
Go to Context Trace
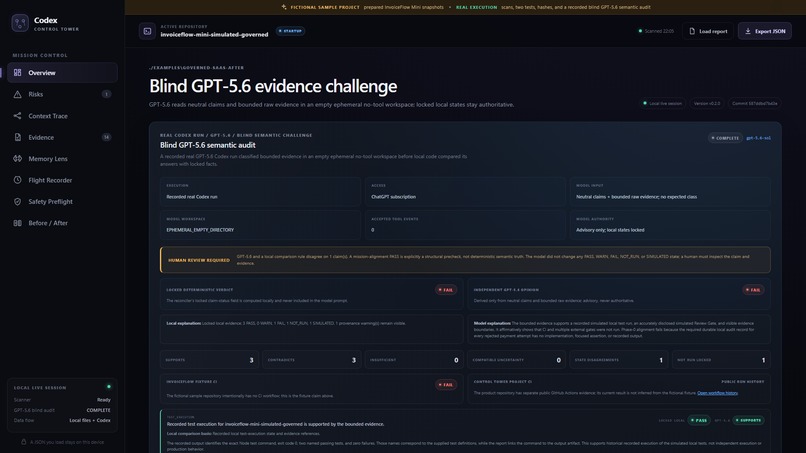click(62, 116)
